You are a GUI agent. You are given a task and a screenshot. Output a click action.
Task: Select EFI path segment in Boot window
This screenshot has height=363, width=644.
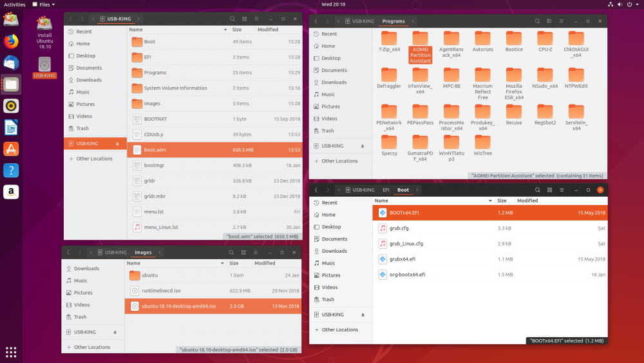(386, 190)
